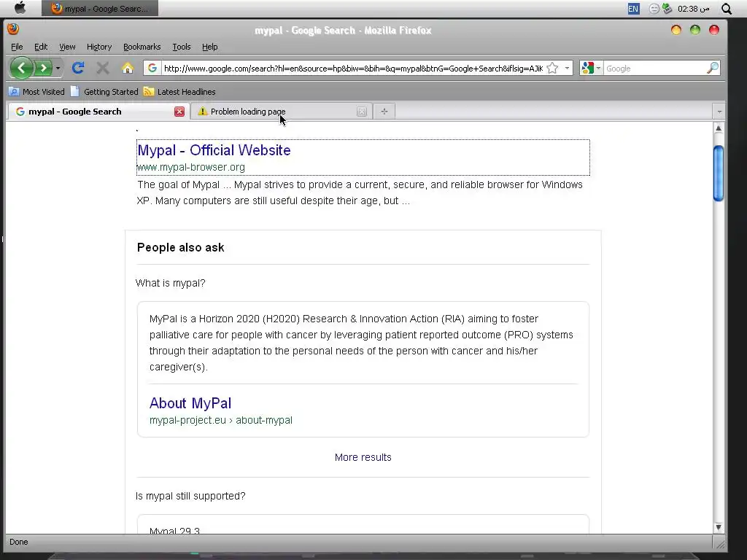
Task: Focus the Google search input field
Action: tap(654, 69)
